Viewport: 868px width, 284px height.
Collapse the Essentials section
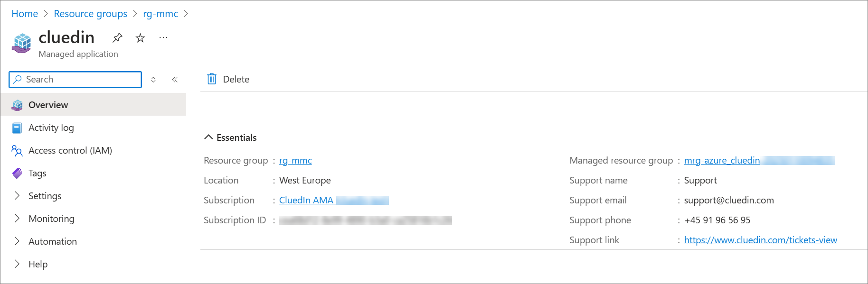tap(230, 137)
